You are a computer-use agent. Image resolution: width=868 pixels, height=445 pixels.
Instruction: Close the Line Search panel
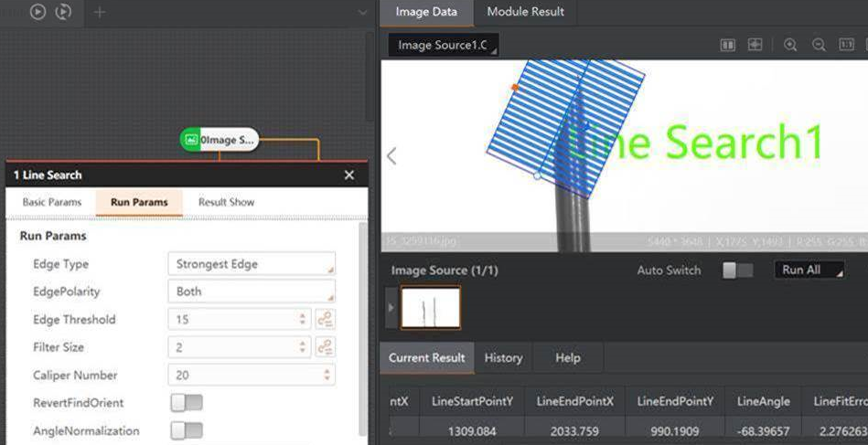pyautogui.click(x=348, y=175)
